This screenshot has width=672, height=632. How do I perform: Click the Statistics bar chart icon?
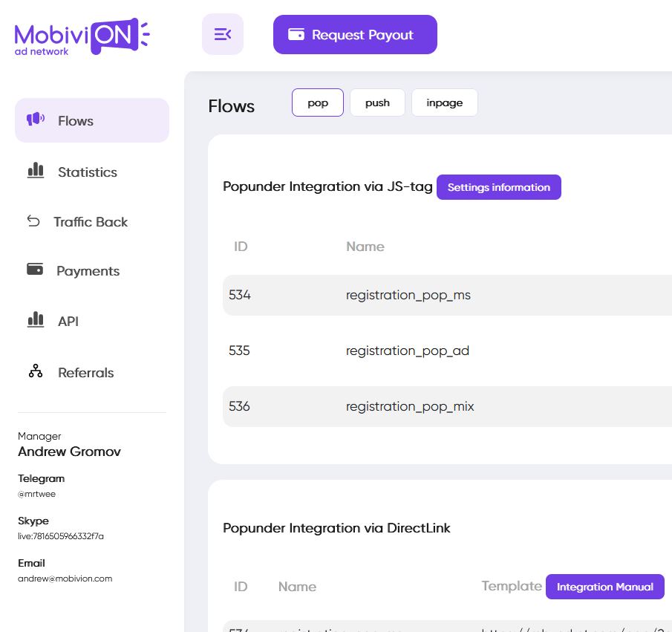coord(36,171)
